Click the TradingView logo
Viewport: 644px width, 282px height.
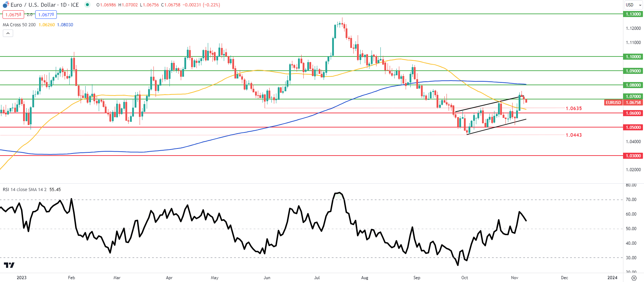pyautogui.click(x=9, y=265)
